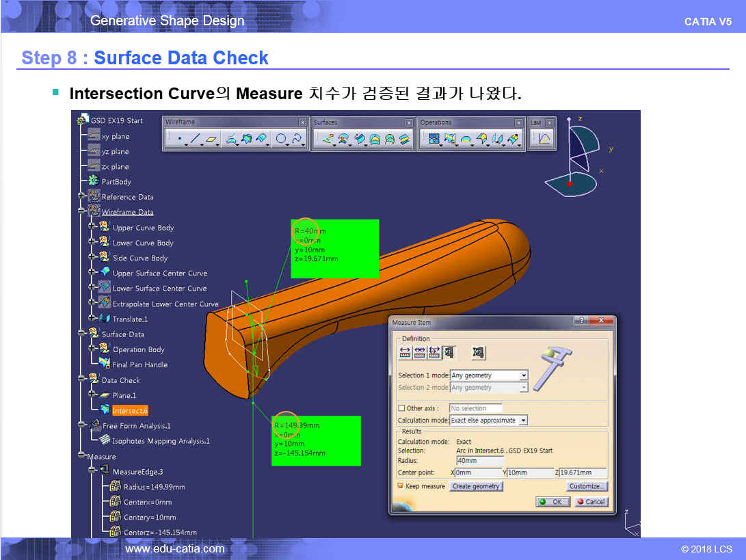
Task: Toggle the Keep measure checkbox
Action: click(401, 486)
